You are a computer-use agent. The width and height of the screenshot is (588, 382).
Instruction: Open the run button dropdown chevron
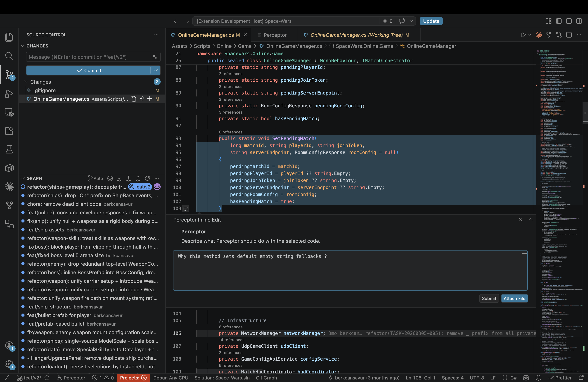click(x=529, y=35)
